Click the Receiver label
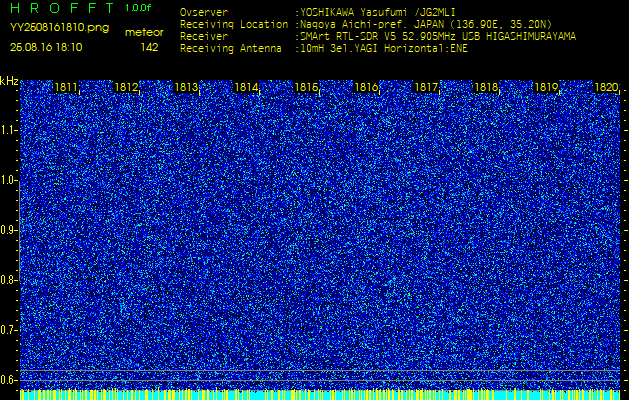 [x=204, y=37]
